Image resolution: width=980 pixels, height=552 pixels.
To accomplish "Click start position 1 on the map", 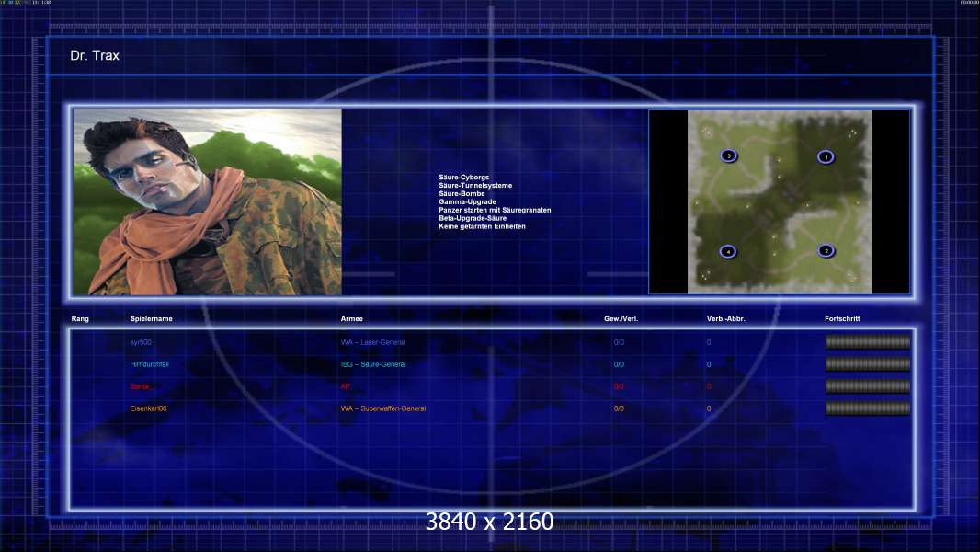I will 826,157.
